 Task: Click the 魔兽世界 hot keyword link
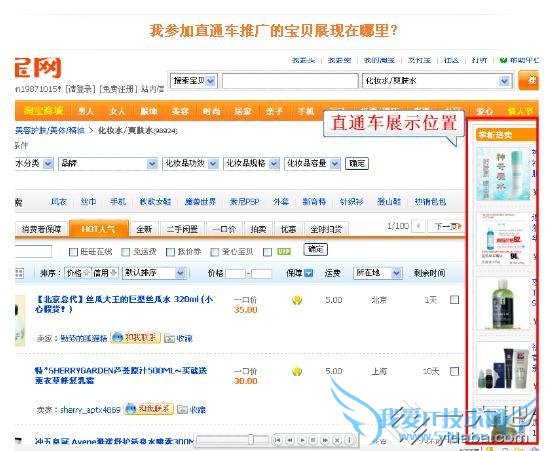200,202
